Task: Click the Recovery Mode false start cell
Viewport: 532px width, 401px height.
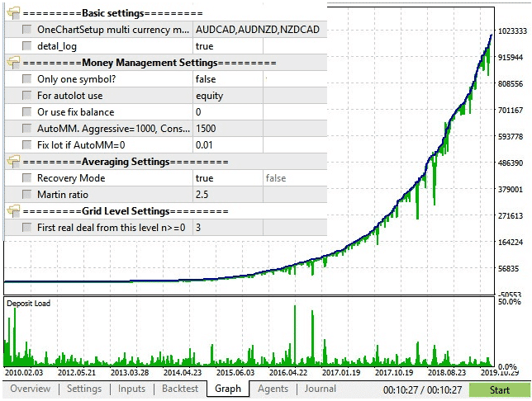Action: click(x=295, y=178)
